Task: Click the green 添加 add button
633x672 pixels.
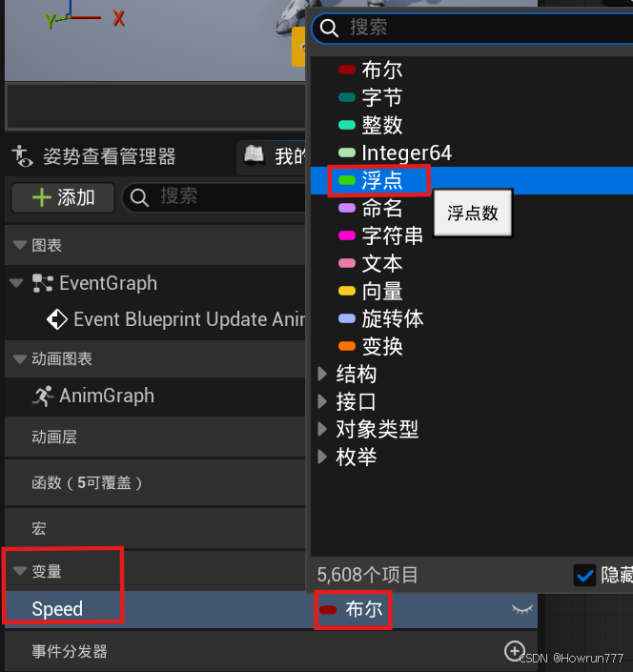Action: tap(63, 198)
